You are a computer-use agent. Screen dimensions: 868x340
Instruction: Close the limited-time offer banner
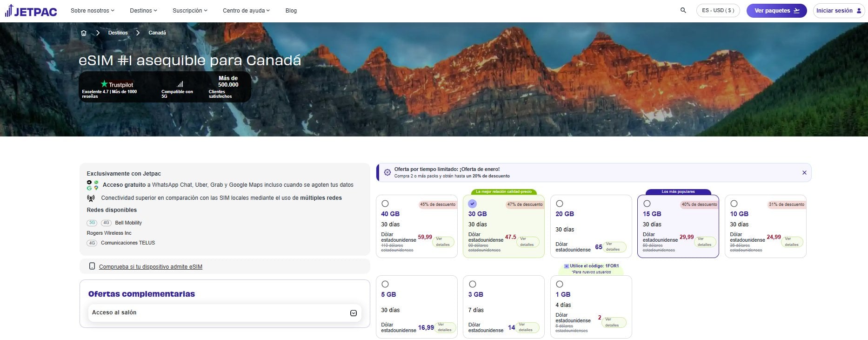[804, 173]
